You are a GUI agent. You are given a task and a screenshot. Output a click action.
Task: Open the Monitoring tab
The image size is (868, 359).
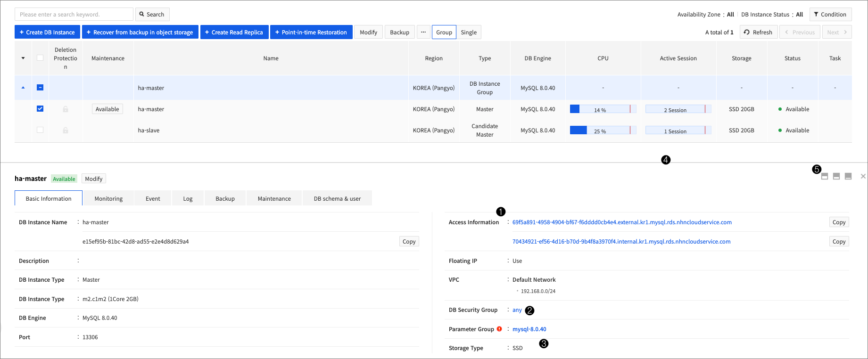pyautogui.click(x=108, y=198)
